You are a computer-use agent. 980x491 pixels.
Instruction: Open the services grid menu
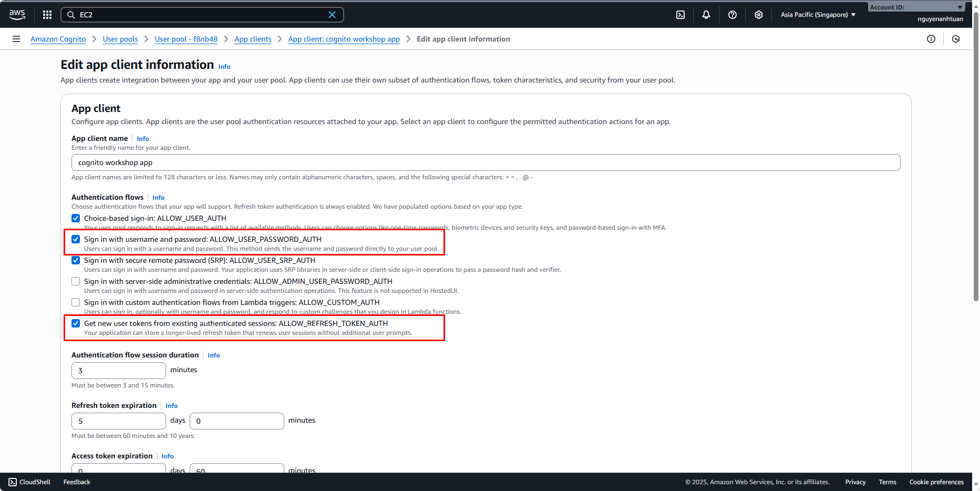click(x=47, y=15)
